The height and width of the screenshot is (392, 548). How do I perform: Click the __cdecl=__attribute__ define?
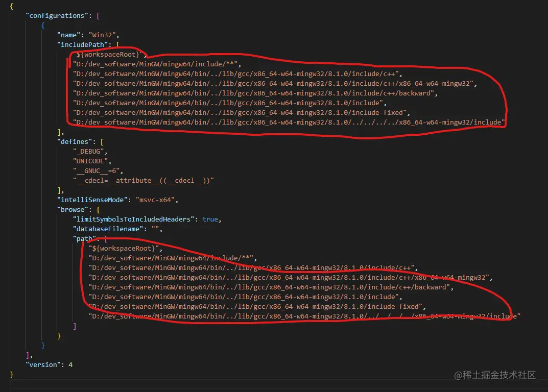tap(144, 181)
